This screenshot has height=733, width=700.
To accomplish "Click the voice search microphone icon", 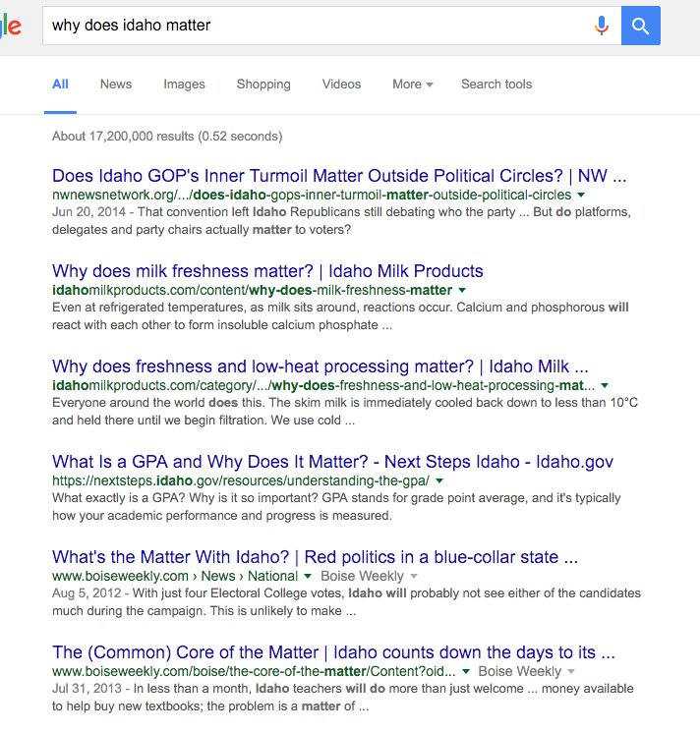I will (602, 26).
